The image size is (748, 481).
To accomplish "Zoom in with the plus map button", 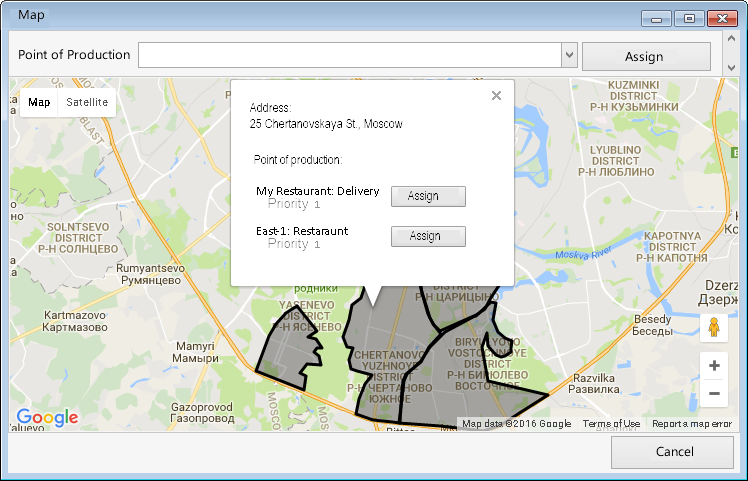I will tap(714, 366).
